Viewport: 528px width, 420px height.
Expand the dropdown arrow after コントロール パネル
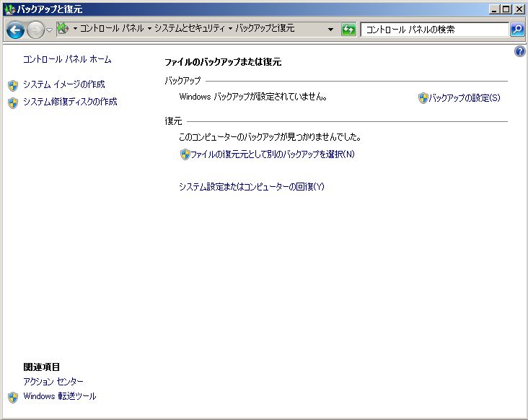[x=149, y=29]
